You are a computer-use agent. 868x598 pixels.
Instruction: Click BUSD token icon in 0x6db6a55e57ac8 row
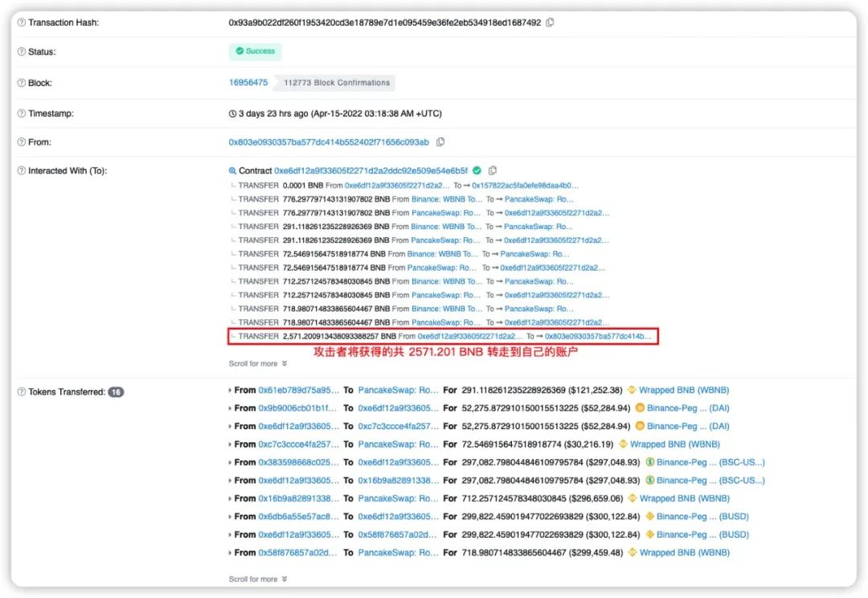650,516
